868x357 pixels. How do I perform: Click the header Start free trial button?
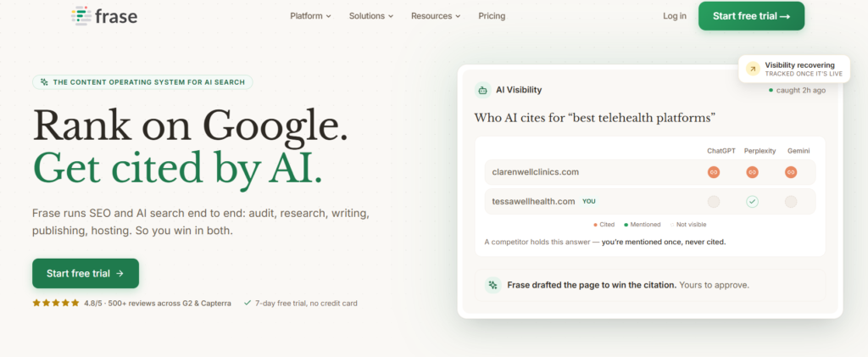pos(751,16)
